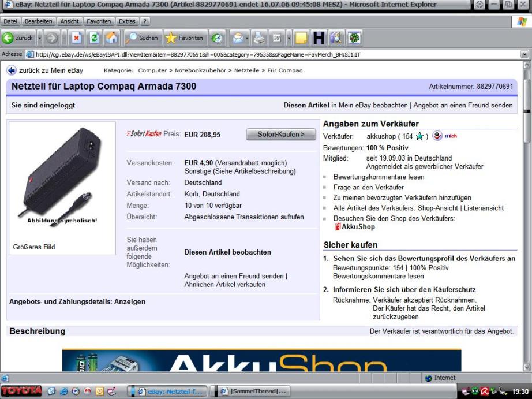
Task: Open the 'Für Compaq' category breadcrumb
Action: pos(285,70)
